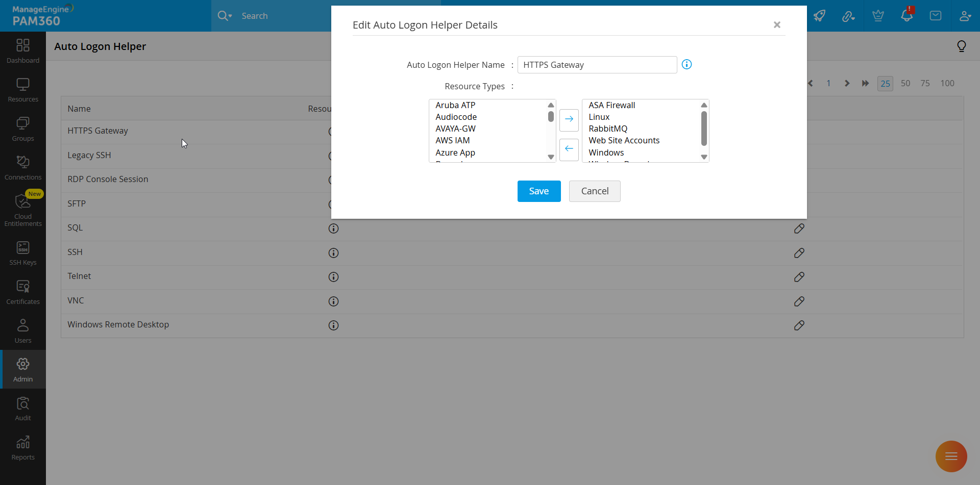Open Cloud Entitlements section
This screenshot has height=485, width=980.
coord(23,209)
